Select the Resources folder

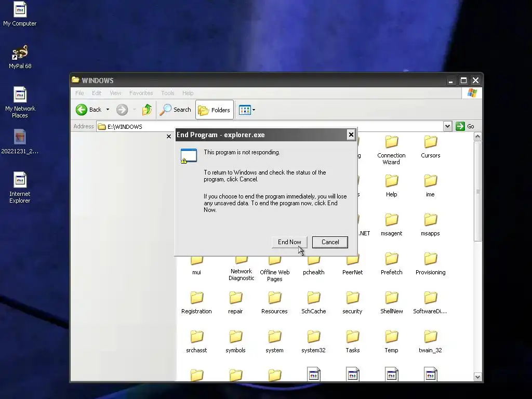click(x=274, y=303)
